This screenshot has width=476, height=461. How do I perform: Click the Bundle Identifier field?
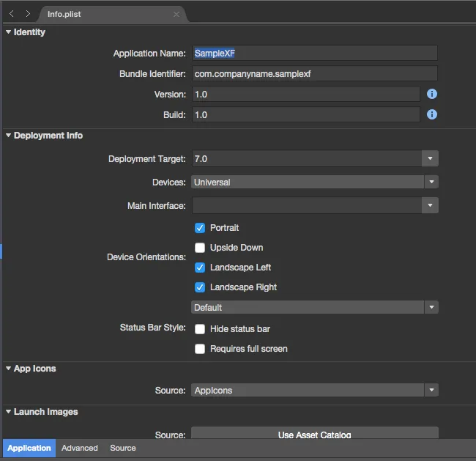[x=315, y=73]
